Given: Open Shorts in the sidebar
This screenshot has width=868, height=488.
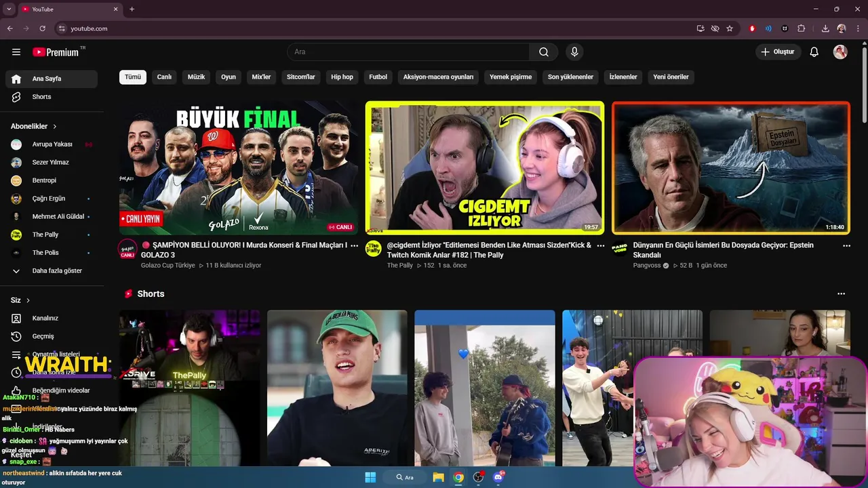Looking at the screenshot, I should coord(52,97).
